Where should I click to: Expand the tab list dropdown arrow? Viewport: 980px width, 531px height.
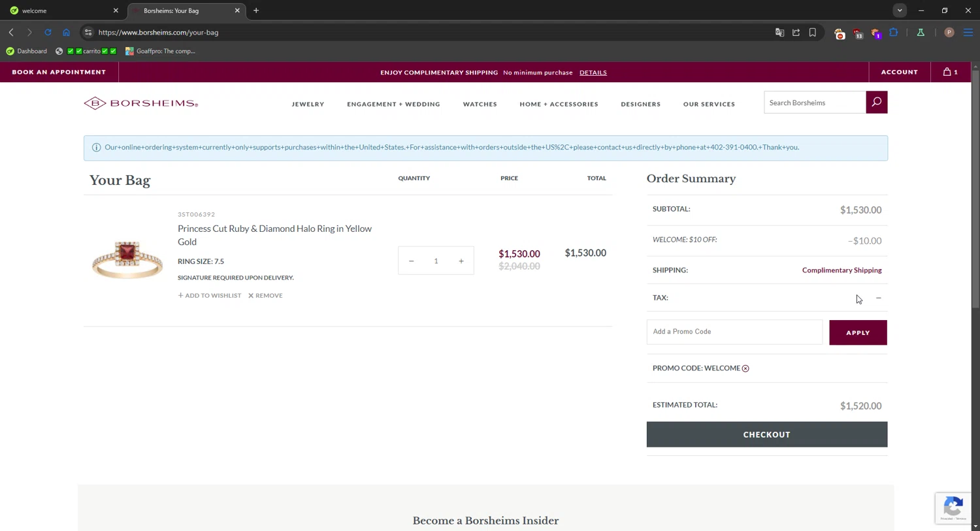[x=900, y=10]
